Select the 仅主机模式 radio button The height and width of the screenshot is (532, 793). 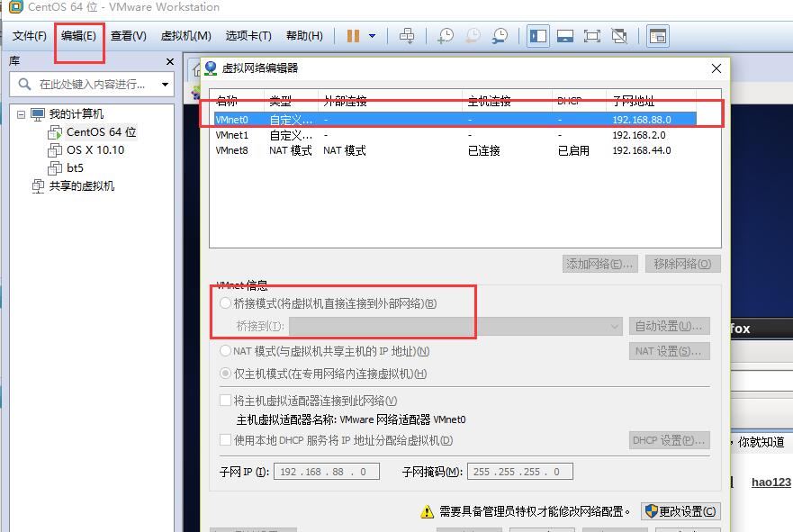click(x=226, y=374)
